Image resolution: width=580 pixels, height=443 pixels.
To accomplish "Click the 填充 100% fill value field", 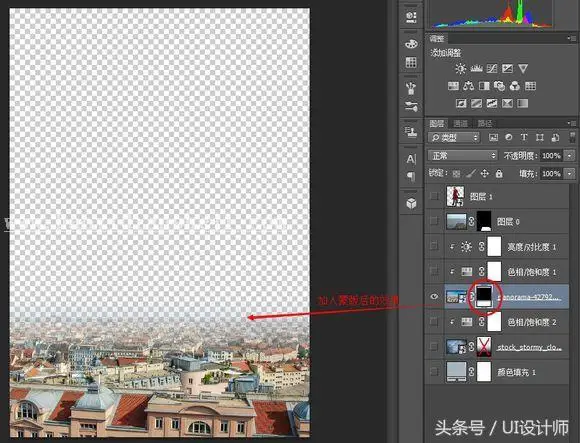I will (552, 174).
